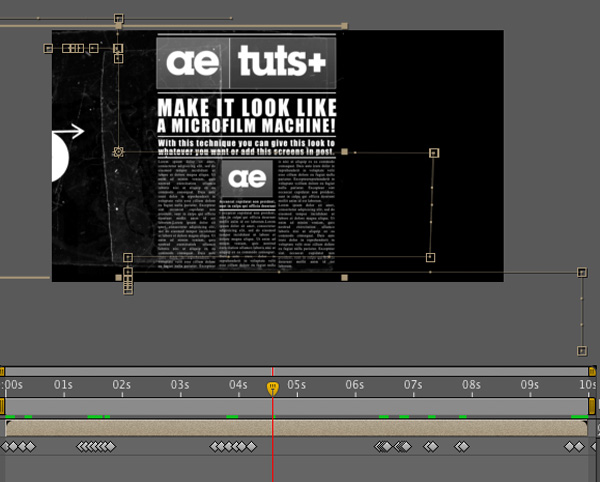Image resolution: width=600 pixels, height=482 pixels.
Task: Click work area start handle below ruler
Action: (x=2, y=406)
